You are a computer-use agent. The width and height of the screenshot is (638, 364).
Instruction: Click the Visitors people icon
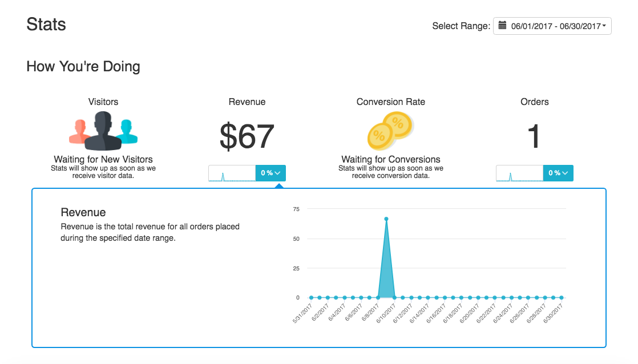[103, 131]
